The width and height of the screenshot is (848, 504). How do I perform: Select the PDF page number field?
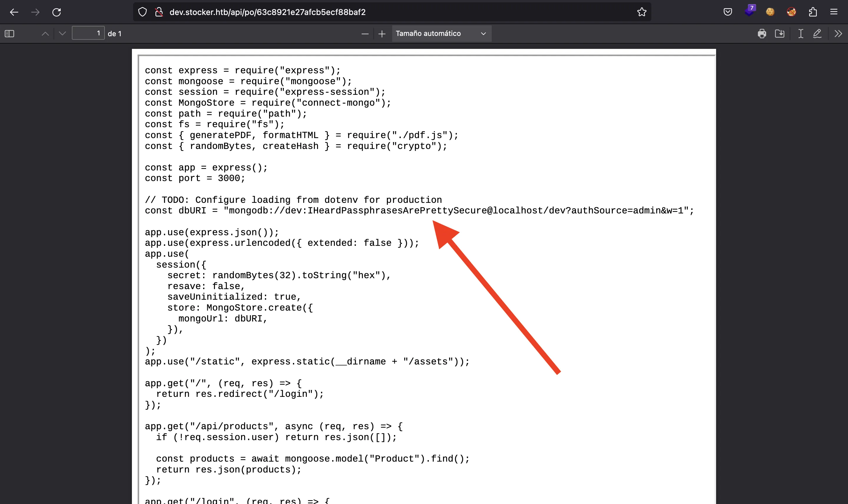88,33
